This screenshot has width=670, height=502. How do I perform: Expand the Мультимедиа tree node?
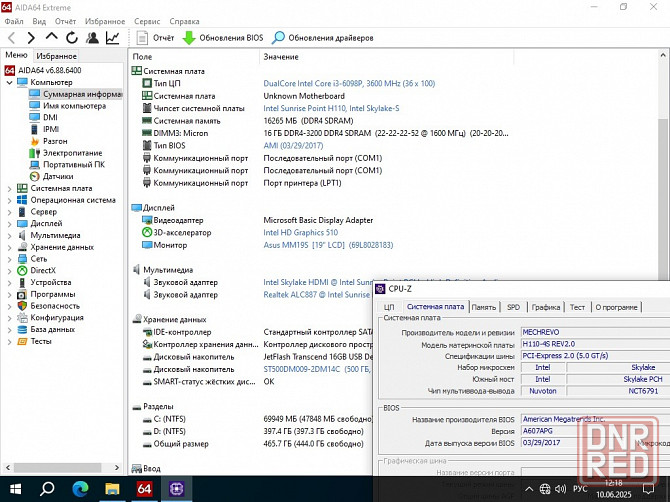[9, 235]
